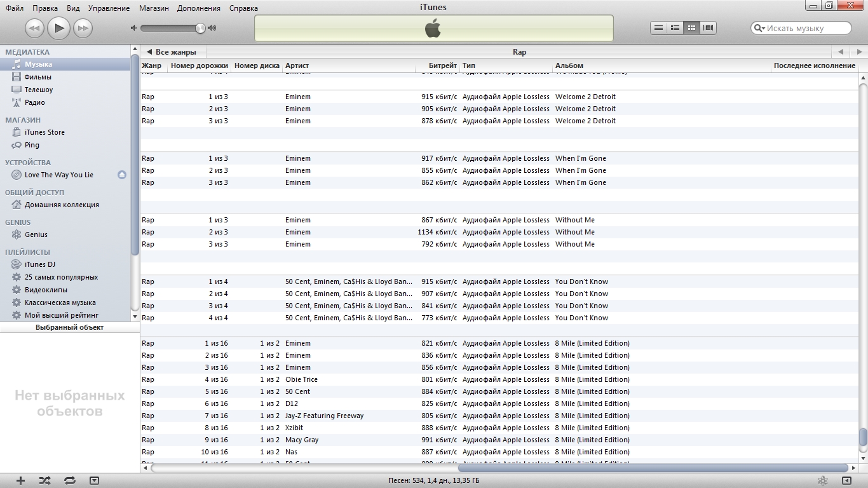868x488 pixels.
Task: Go back to Все жанры
Action: [x=173, y=52]
